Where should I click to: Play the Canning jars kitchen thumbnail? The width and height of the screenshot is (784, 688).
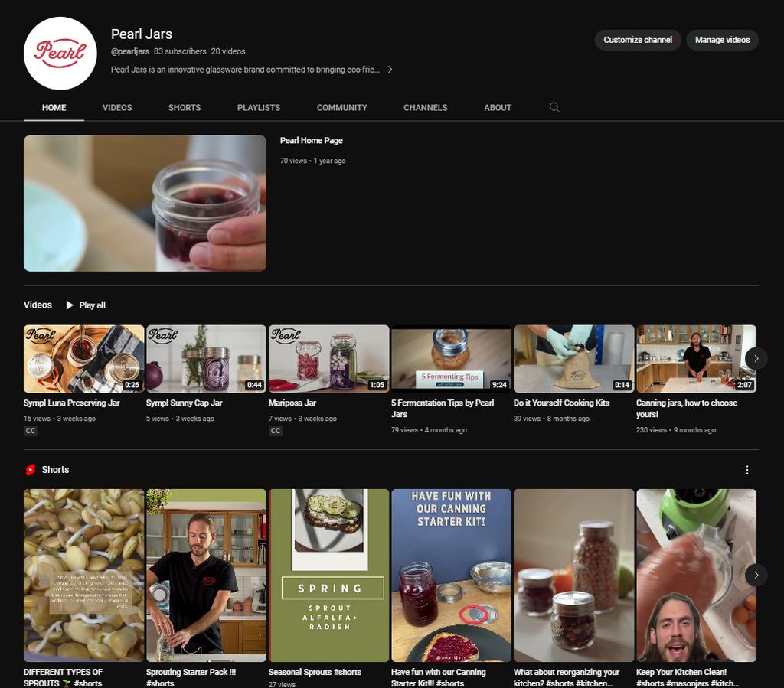pos(696,359)
